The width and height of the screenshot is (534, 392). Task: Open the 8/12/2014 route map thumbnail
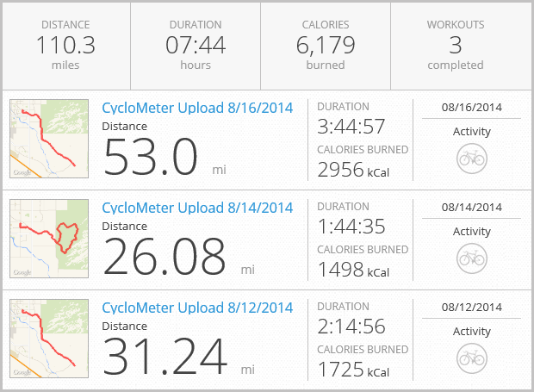[x=49, y=339]
